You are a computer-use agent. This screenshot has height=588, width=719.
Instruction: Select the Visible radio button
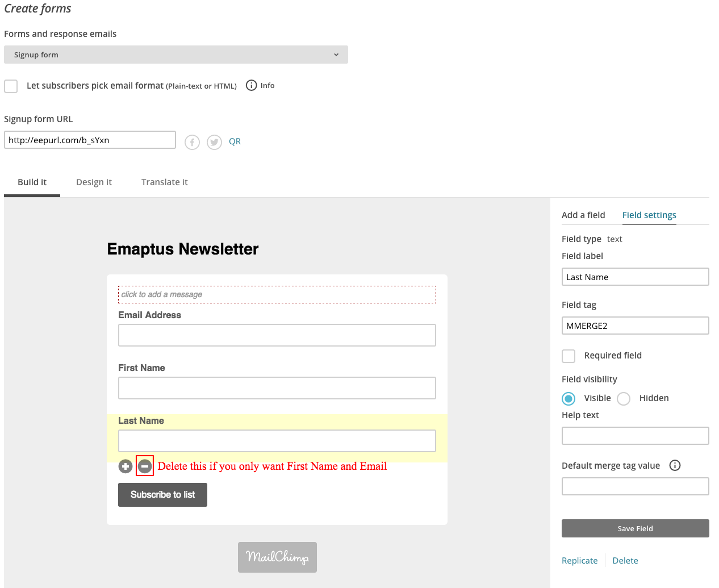568,399
